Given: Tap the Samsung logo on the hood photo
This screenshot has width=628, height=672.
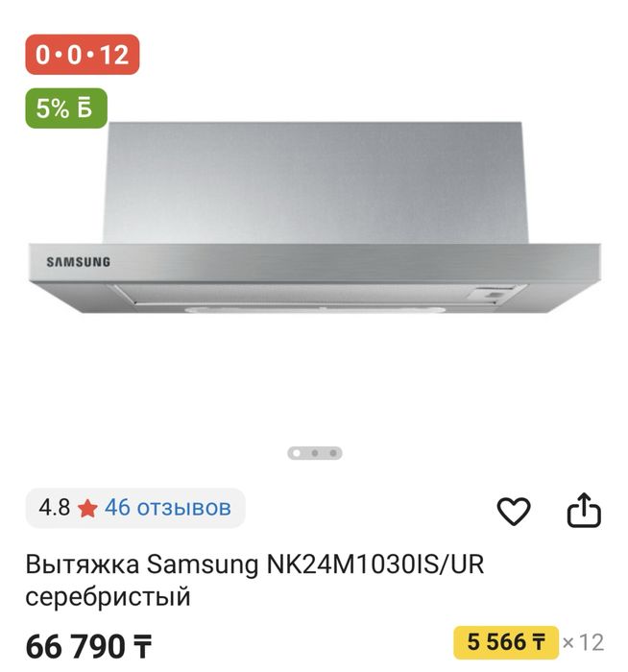Looking at the screenshot, I should tap(79, 262).
